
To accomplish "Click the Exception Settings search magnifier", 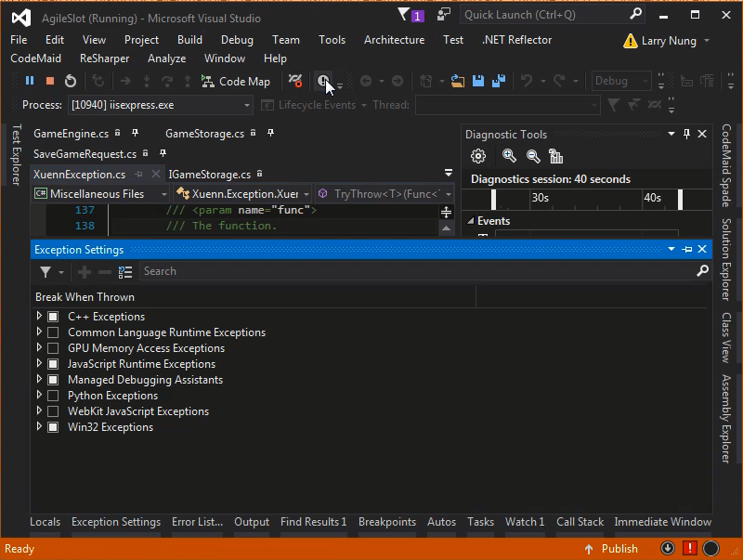I will [x=702, y=270].
